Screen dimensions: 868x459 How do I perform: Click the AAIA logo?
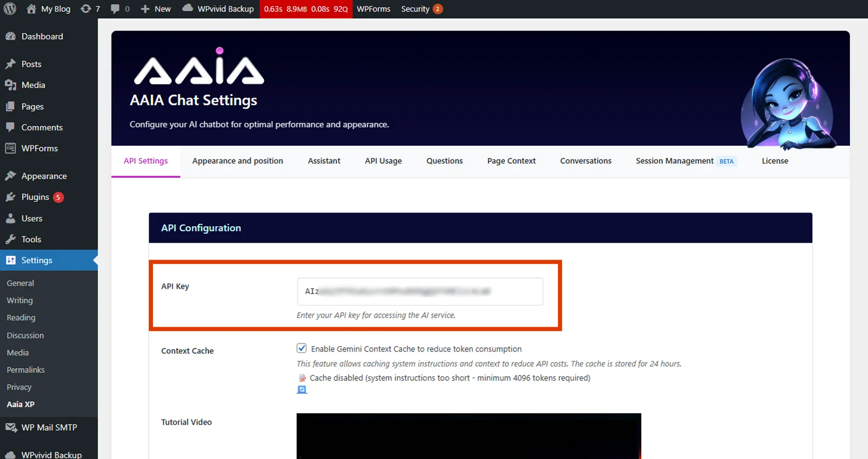pyautogui.click(x=199, y=66)
